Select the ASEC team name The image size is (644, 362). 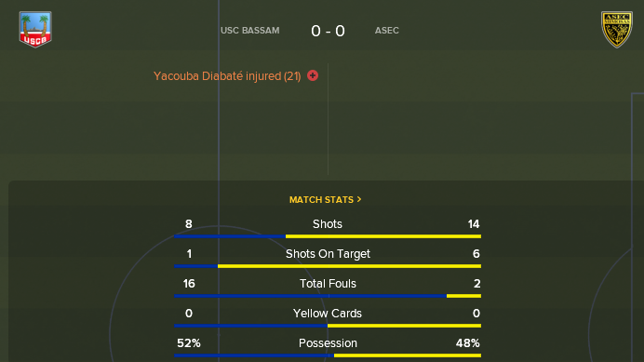point(386,31)
